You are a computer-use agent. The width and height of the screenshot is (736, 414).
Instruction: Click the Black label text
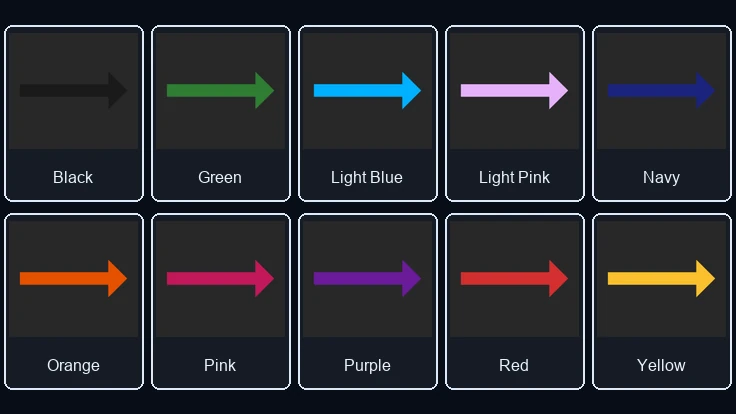pyautogui.click(x=73, y=177)
